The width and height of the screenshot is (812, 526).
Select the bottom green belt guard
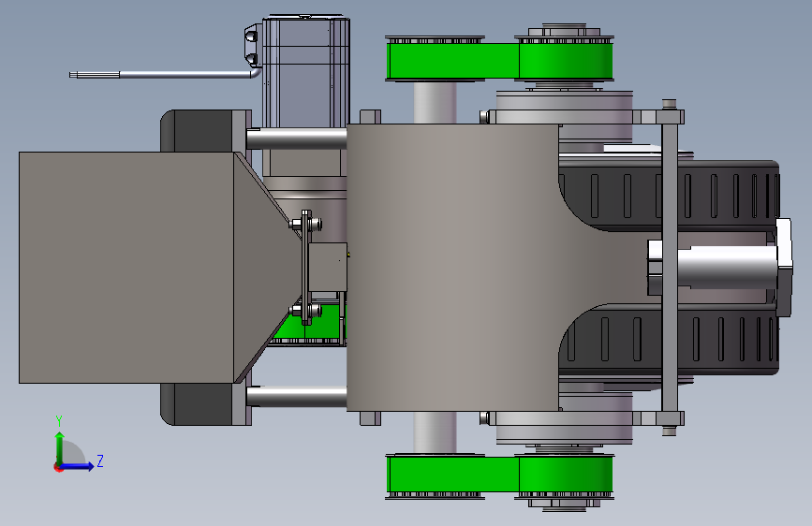[500, 475]
